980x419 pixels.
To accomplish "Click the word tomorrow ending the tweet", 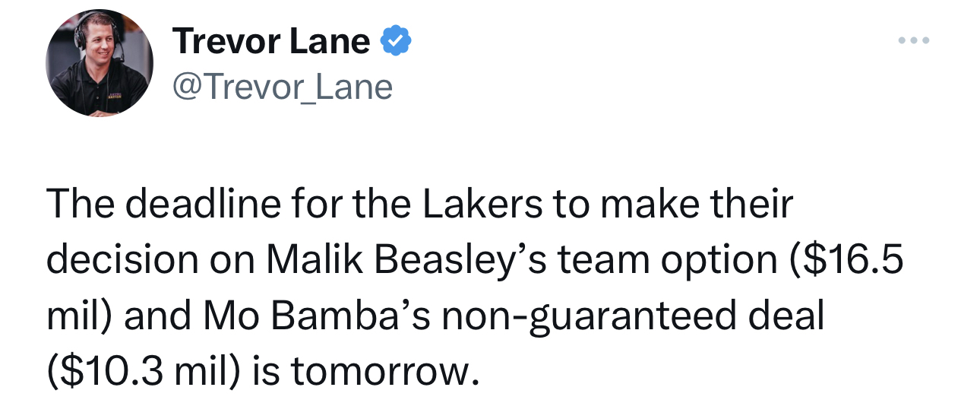I will click(x=386, y=372).
